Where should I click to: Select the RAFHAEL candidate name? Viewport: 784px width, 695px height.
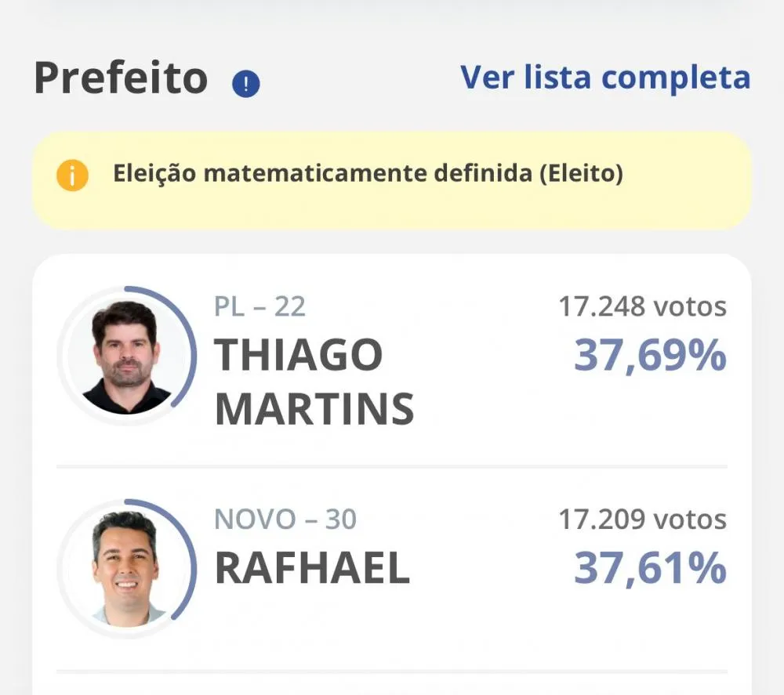tap(313, 568)
